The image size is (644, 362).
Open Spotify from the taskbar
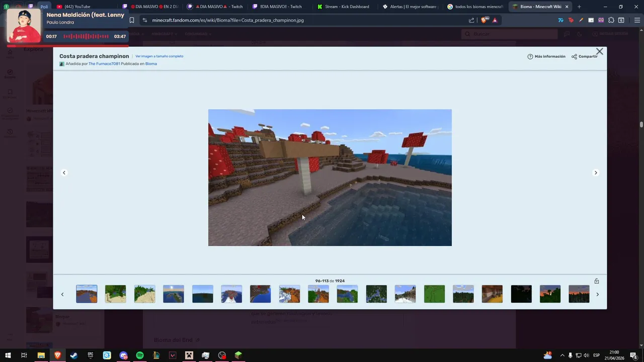pyautogui.click(x=140, y=355)
